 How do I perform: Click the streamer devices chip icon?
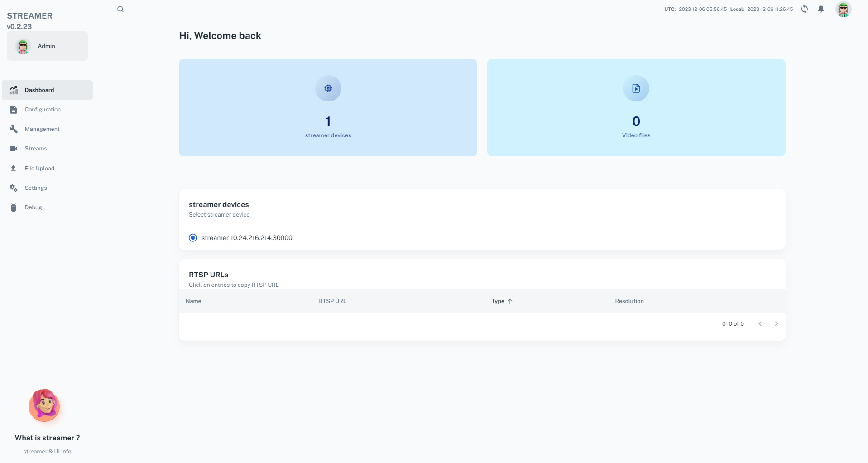click(328, 88)
